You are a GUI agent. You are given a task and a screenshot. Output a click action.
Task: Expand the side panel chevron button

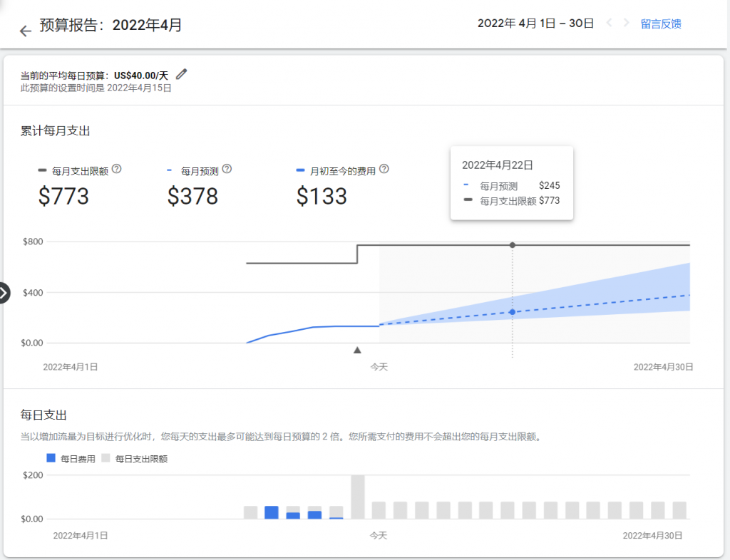4,293
